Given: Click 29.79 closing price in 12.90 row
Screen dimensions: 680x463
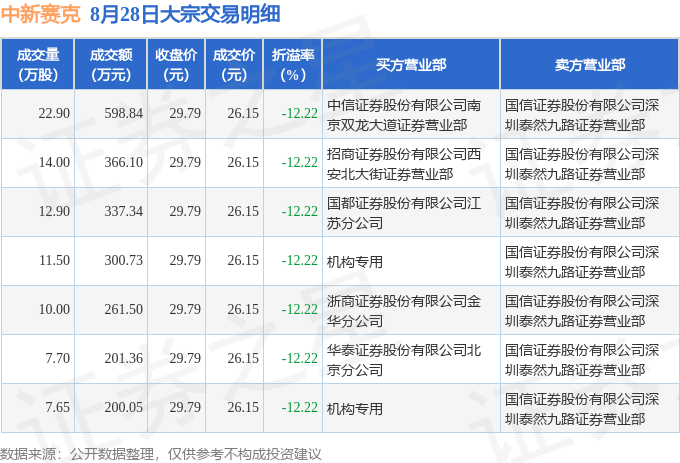Looking at the screenshot, I should pyautogui.click(x=185, y=211).
